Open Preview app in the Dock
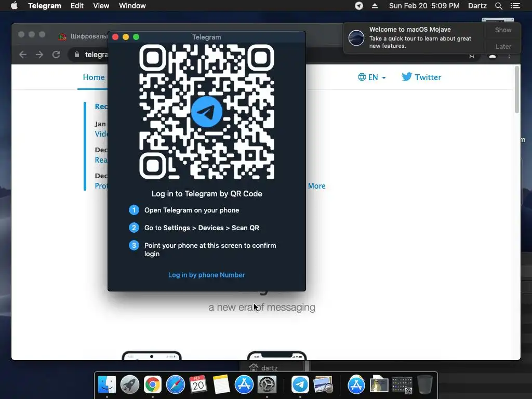 tap(323, 385)
